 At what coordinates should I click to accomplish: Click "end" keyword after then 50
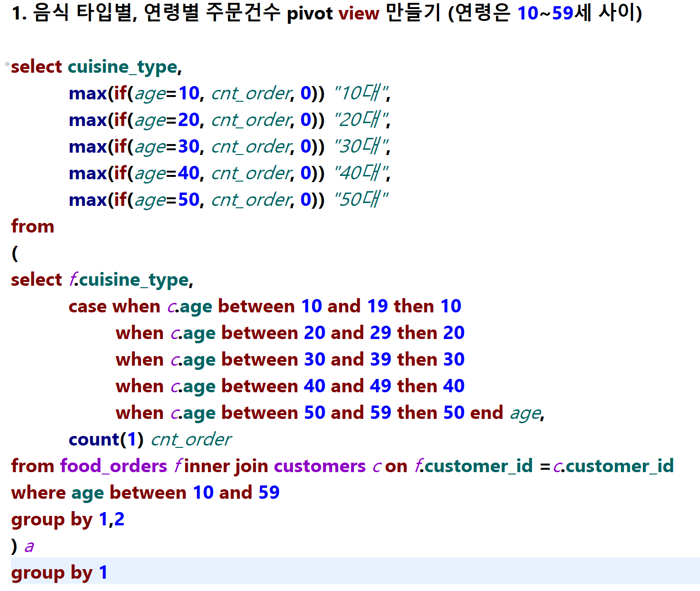coord(487,413)
